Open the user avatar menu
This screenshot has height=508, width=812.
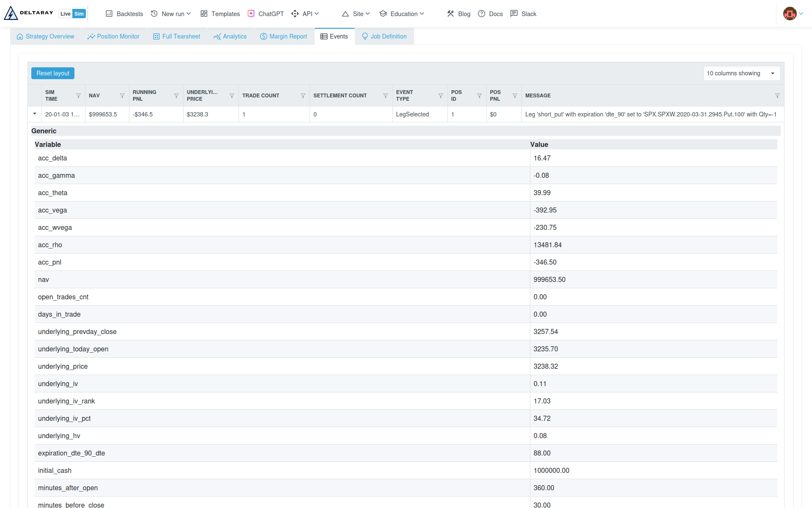[x=792, y=14]
